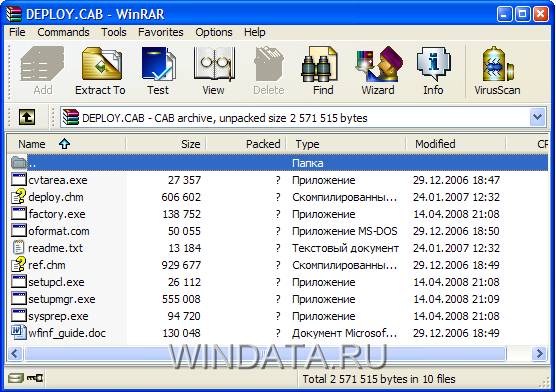Open the View file tool
Screen dimensions: 556x392
[x=213, y=71]
